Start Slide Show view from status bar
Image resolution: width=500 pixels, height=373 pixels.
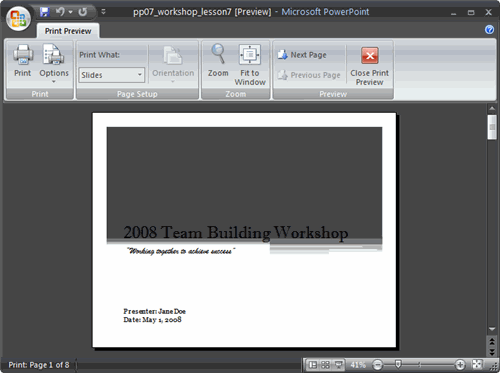(338, 365)
